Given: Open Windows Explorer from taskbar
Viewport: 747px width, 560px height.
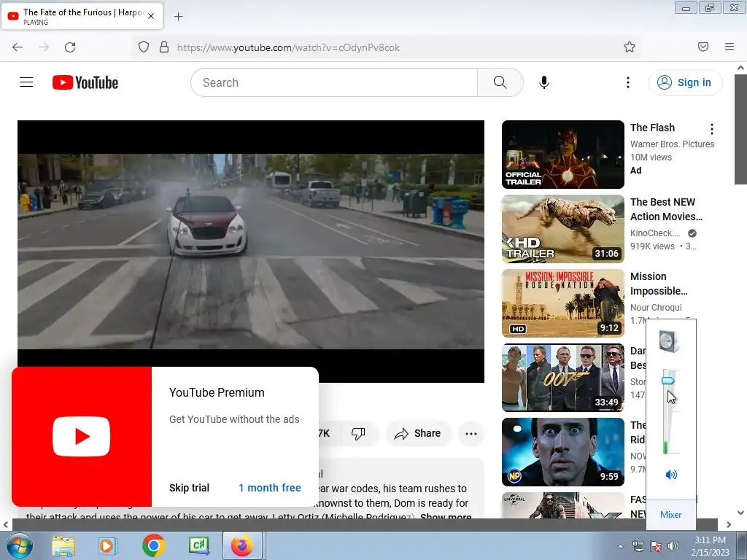Looking at the screenshot, I should [63, 546].
